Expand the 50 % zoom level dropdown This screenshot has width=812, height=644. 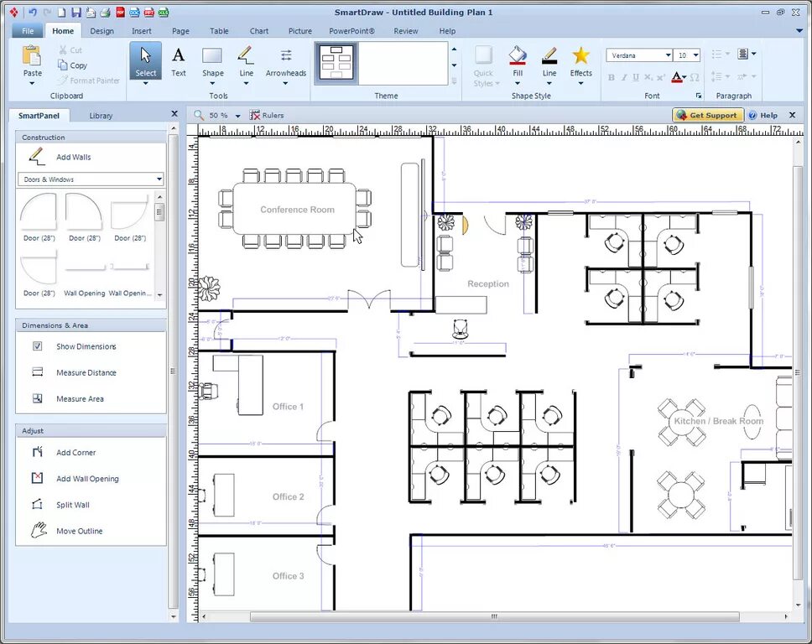pyautogui.click(x=237, y=116)
